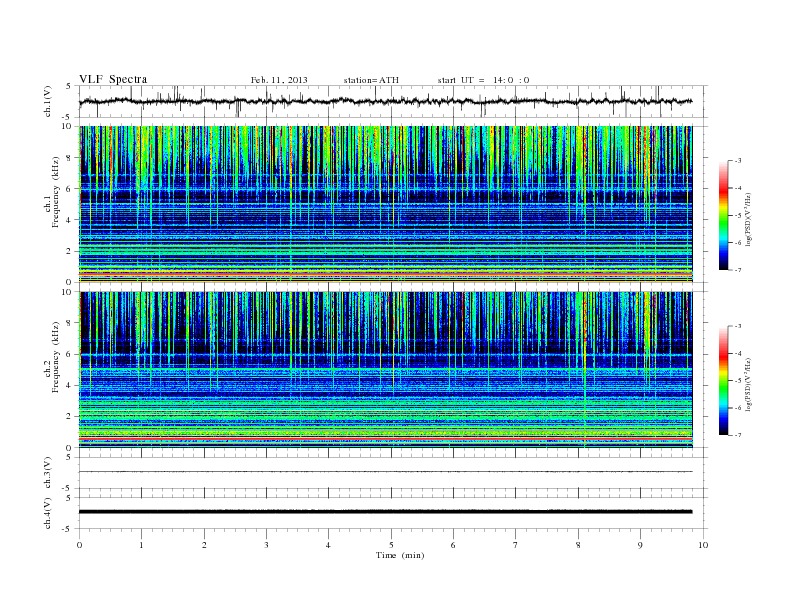The image size is (792, 612).
Task: Click the time axis tick label "1"
Action: (141, 545)
